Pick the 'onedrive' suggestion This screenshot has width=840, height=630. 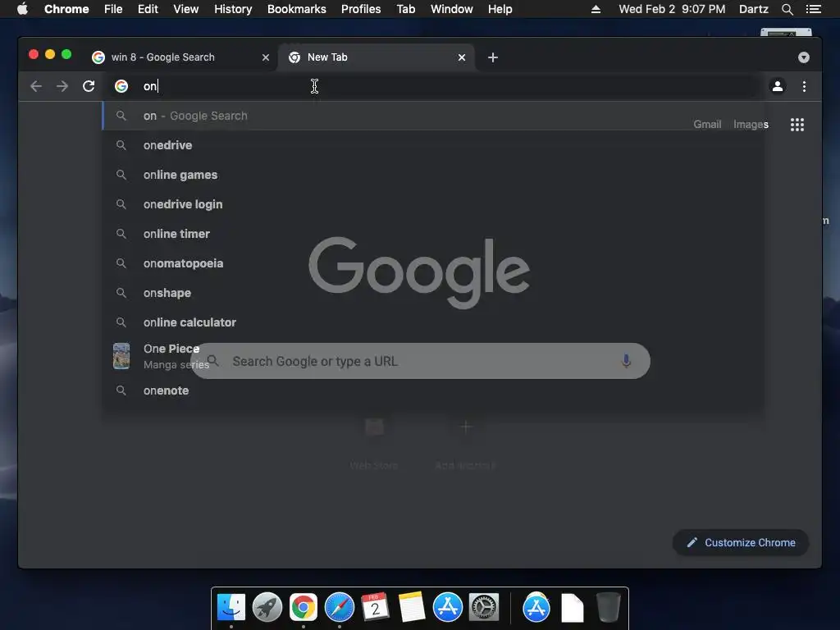[x=433, y=145]
